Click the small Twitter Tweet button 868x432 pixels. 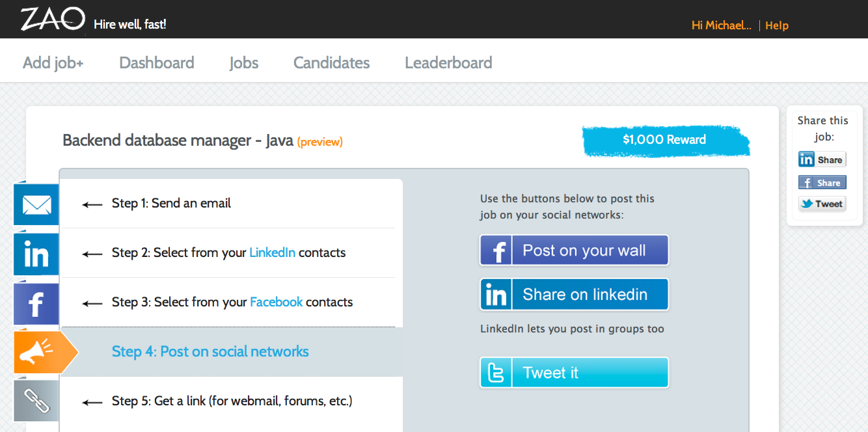(822, 204)
